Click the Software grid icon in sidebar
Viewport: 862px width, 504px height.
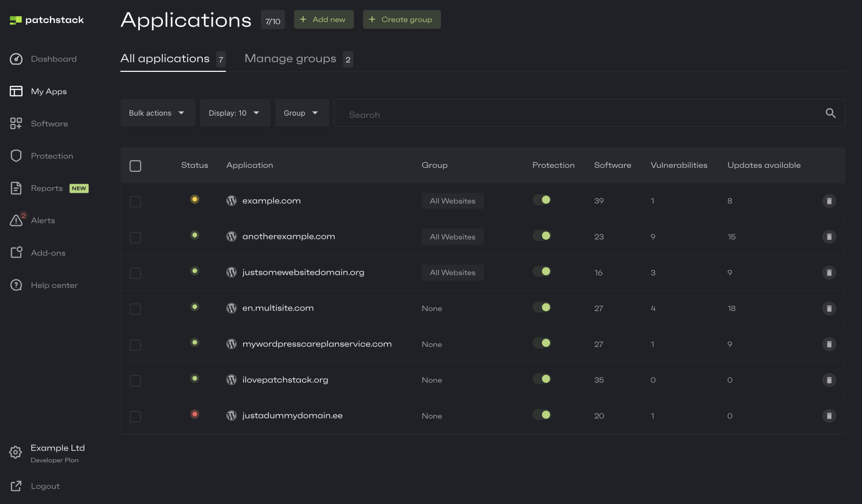point(16,124)
